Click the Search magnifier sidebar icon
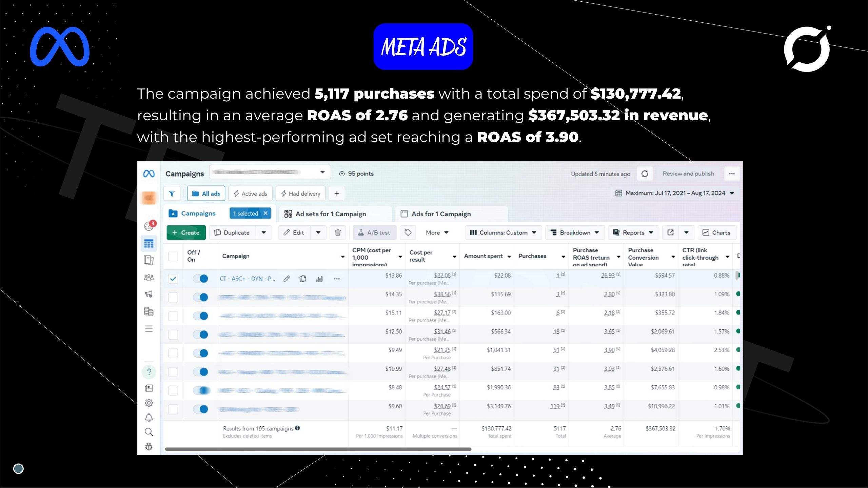The image size is (868, 488). [x=149, y=432]
